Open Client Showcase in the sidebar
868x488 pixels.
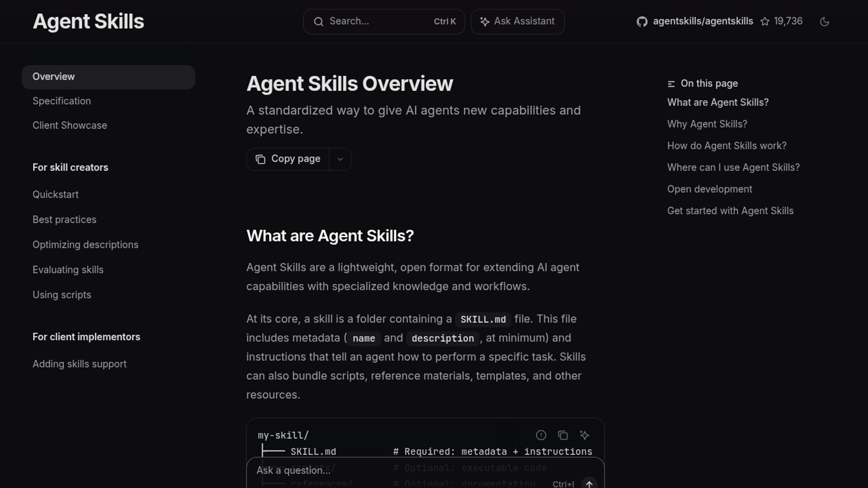point(70,126)
